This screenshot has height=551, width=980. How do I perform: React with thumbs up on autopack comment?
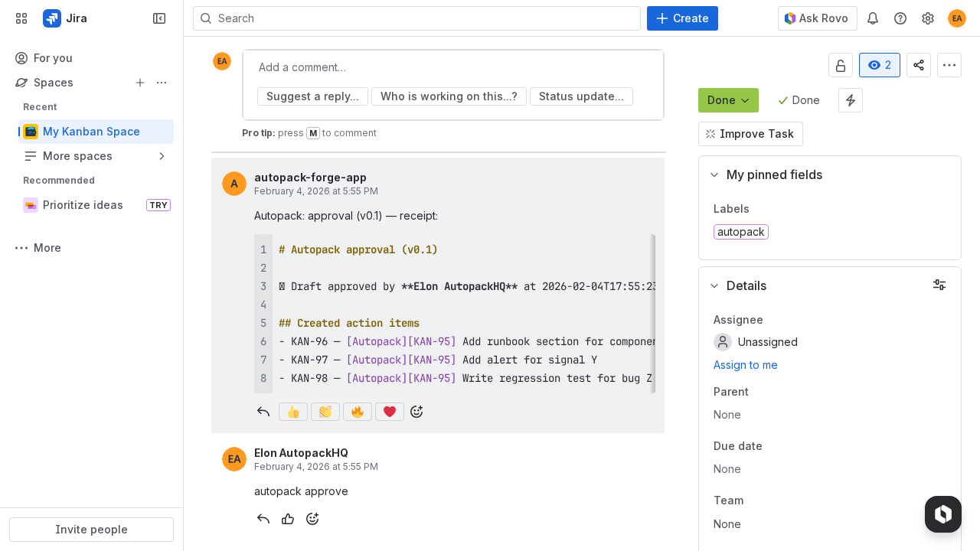292,412
